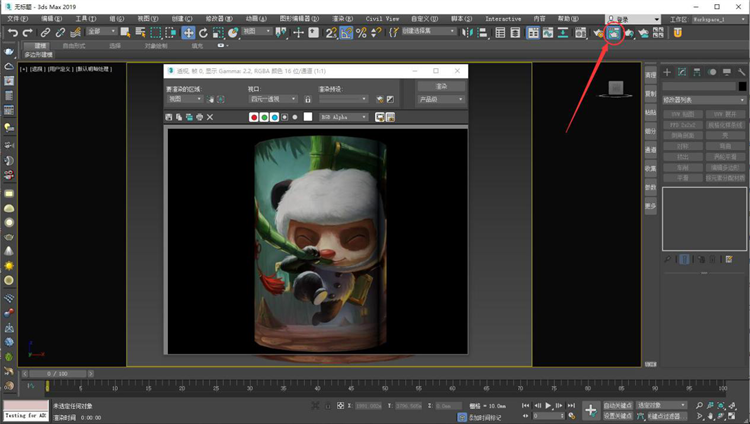This screenshot has width=750, height=424.
Task: Toggle the green channel in render window
Action: coord(264,117)
